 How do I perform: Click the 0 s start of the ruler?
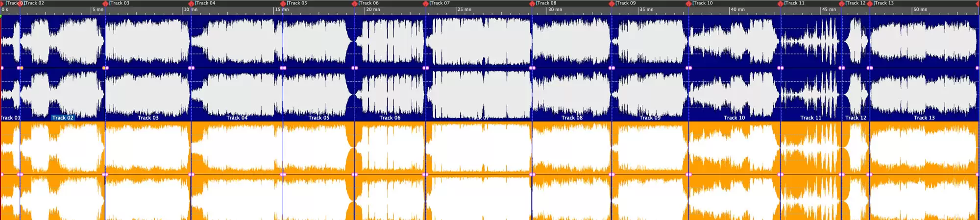tap(4, 10)
